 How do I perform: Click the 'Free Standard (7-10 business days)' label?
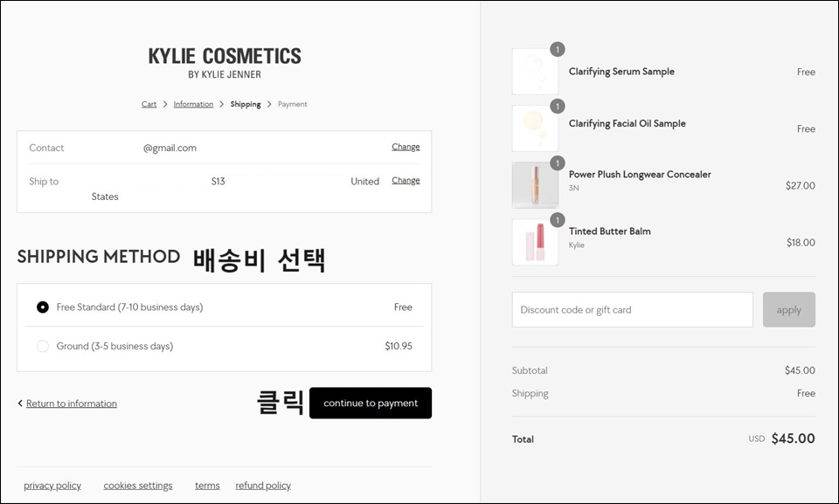pos(129,307)
